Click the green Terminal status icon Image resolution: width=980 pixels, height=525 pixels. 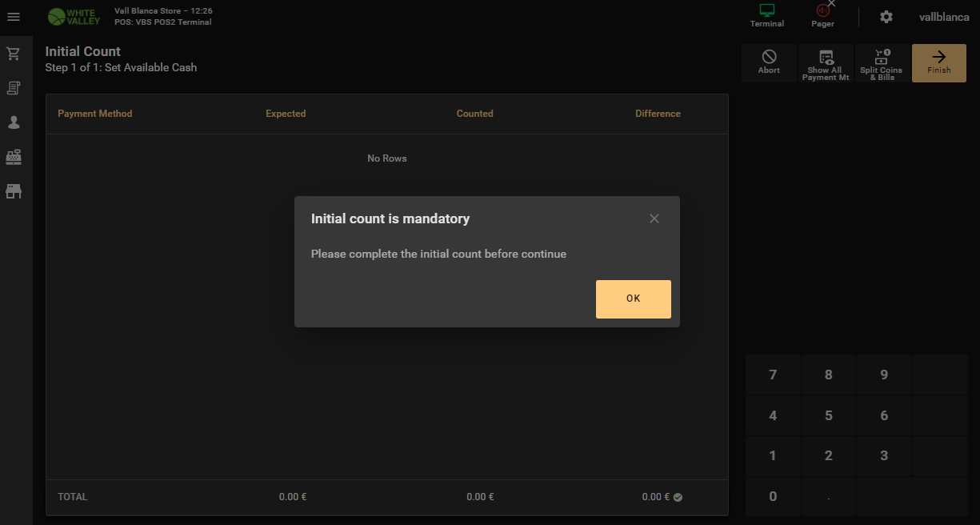point(767,11)
